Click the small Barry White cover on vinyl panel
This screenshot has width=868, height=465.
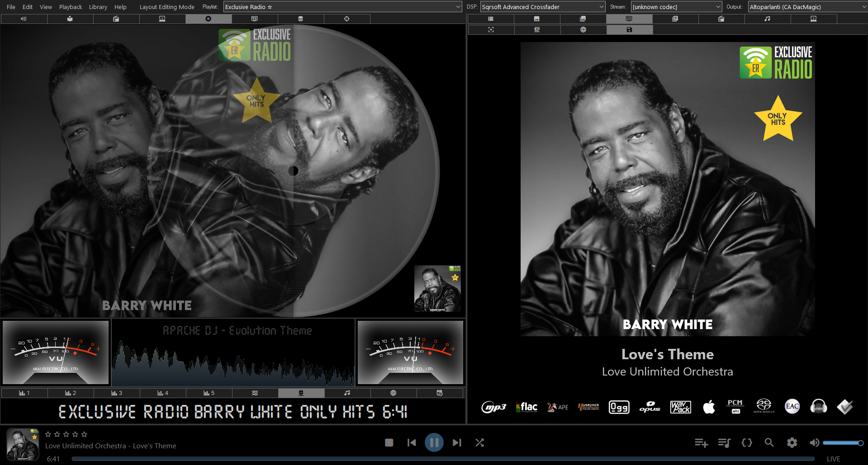pos(437,289)
